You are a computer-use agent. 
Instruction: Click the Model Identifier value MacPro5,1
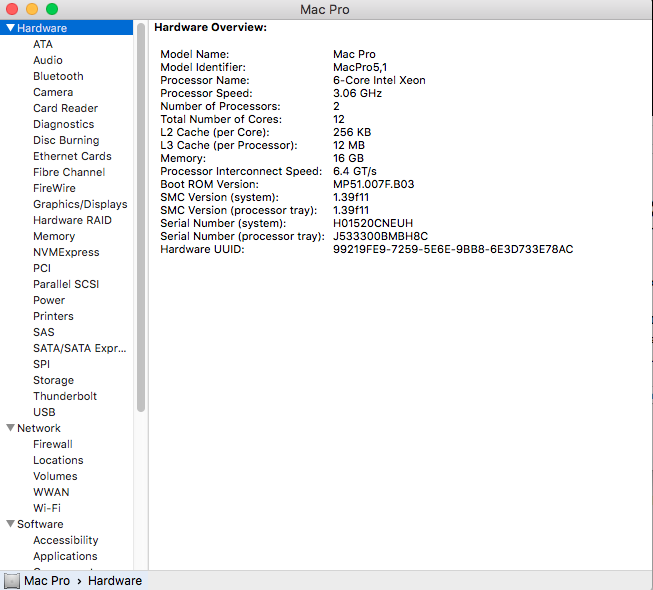click(x=360, y=67)
